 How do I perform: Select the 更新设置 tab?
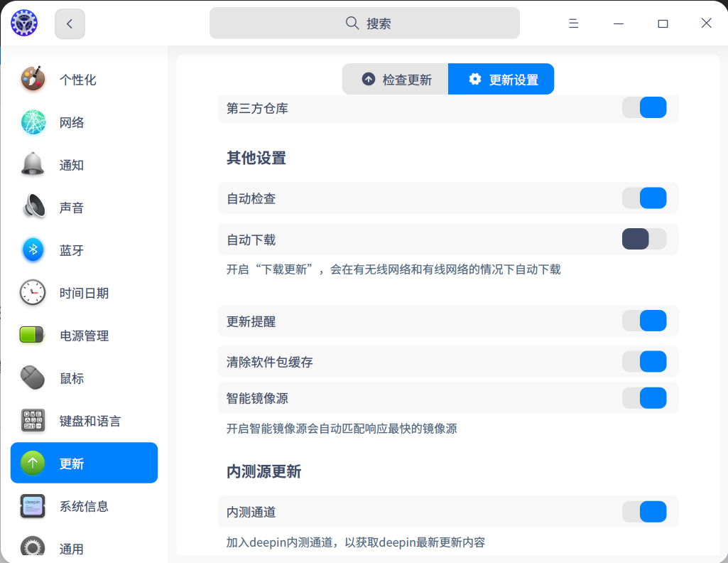(x=501, y=79)
